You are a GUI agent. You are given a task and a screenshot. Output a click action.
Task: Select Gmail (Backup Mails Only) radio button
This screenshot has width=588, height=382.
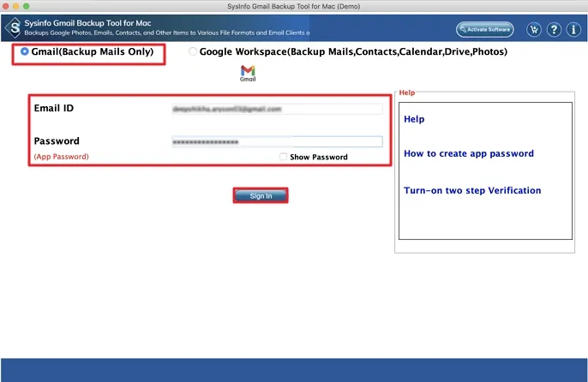24,51
